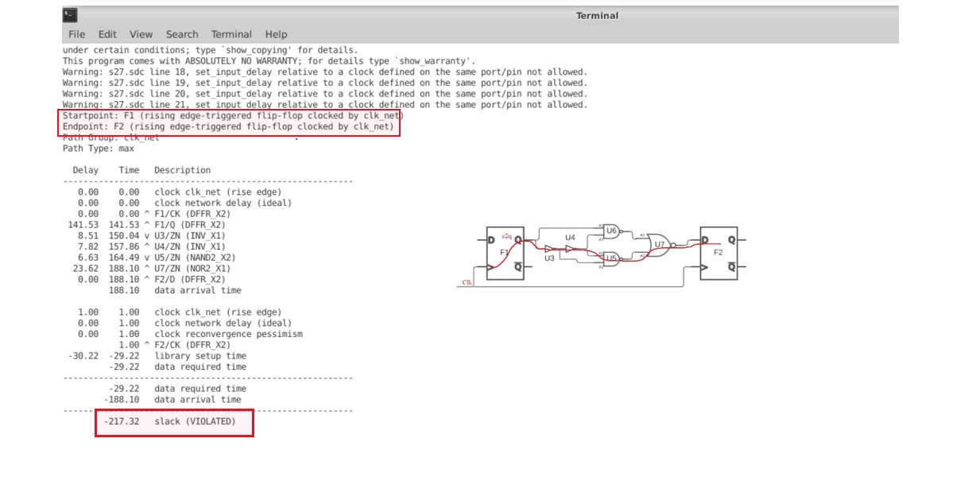Select the NOR gate U7
This screenshot has width=980, height=477.
[x=660, y=246]
